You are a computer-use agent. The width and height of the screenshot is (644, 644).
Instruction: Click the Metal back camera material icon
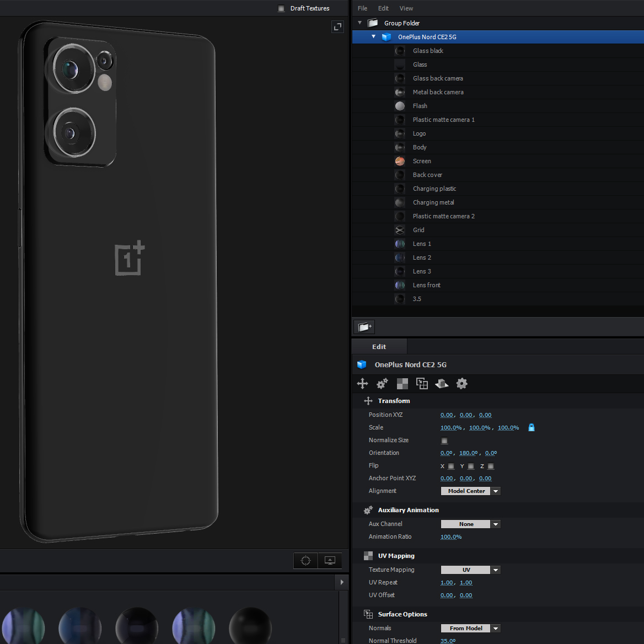[x=400, y=92]
